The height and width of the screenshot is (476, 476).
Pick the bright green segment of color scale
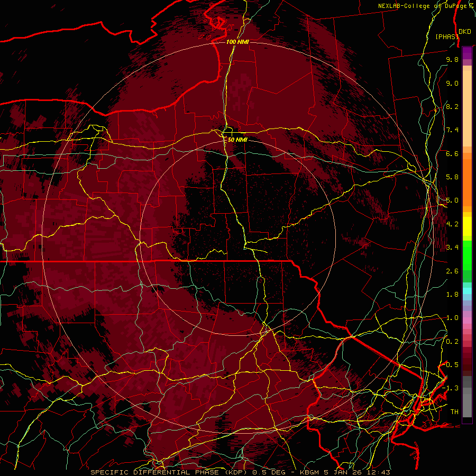click(467, 255)
